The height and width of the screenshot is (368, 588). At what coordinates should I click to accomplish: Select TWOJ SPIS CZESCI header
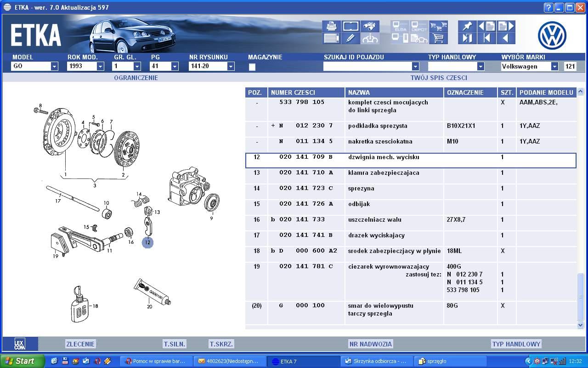tap(439, 78)
